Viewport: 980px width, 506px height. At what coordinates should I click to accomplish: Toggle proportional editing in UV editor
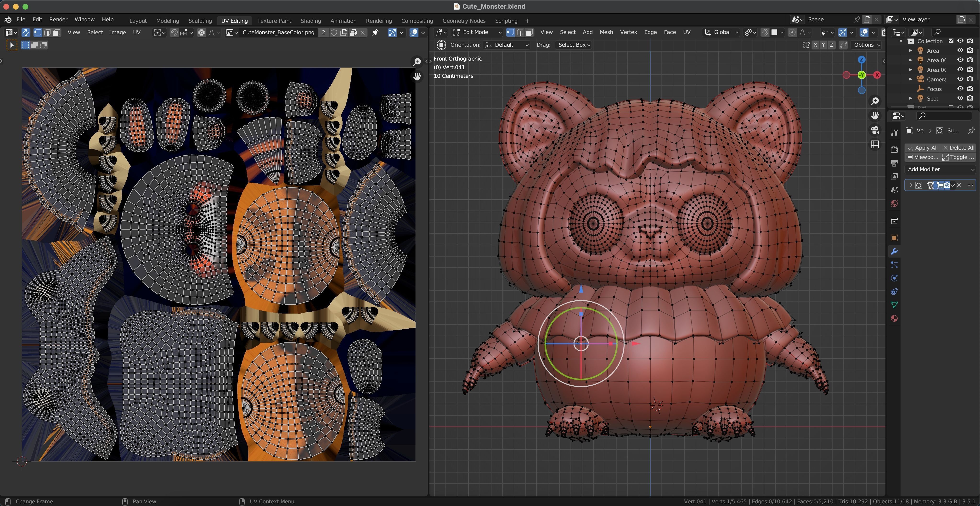pos(202,32)
